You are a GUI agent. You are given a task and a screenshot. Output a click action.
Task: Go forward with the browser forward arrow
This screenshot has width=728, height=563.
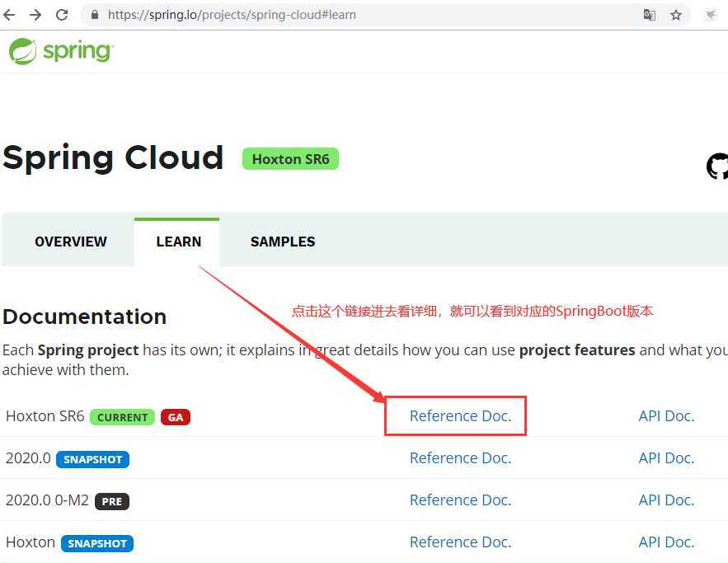click(35, 15)
